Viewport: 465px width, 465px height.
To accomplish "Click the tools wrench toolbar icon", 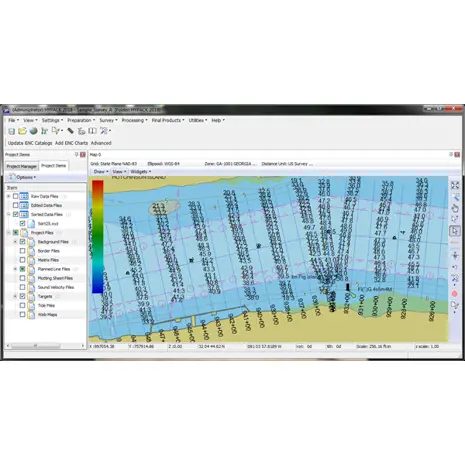I will click(104, 131).
